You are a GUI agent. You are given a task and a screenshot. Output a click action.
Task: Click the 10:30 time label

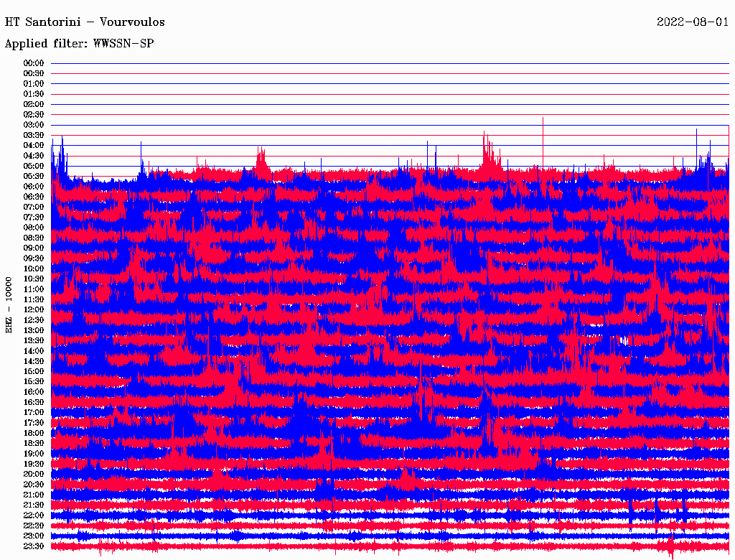click(x=34, y=279)
